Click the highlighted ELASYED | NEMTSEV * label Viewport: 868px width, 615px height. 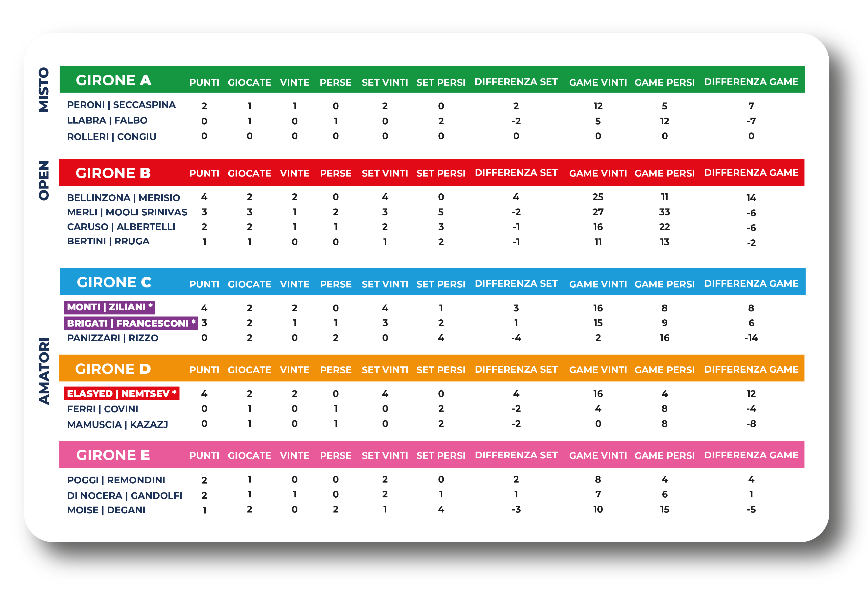(122, 393)
